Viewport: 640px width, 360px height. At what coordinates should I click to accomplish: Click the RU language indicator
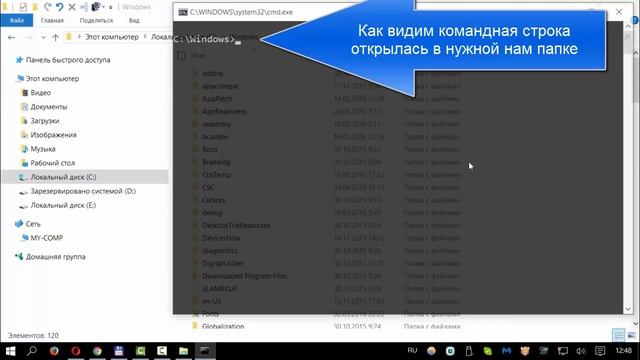coord(412,351)
